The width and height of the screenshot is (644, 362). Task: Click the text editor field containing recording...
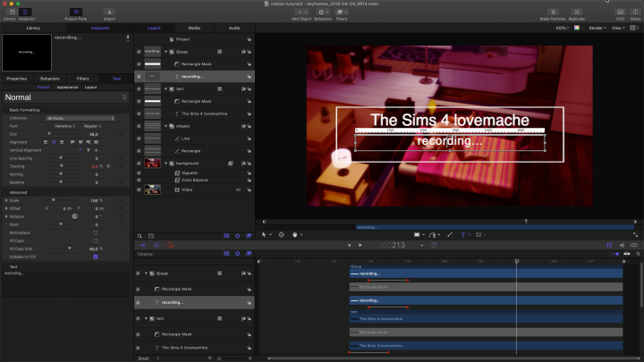(x=65, y=282)
